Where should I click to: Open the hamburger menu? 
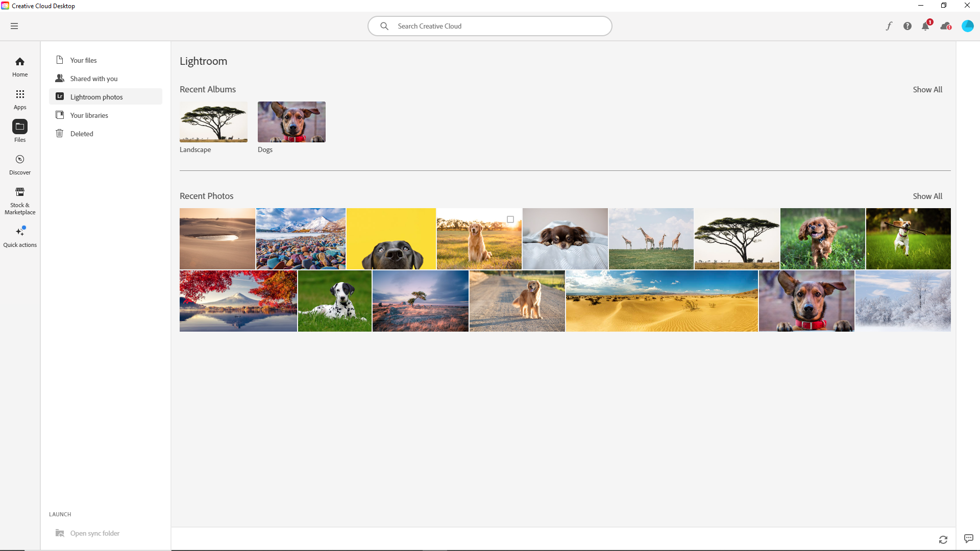[14, 26]
